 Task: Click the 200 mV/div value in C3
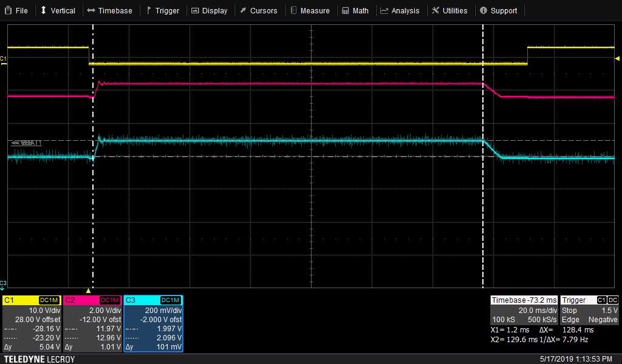pos(163,310)
